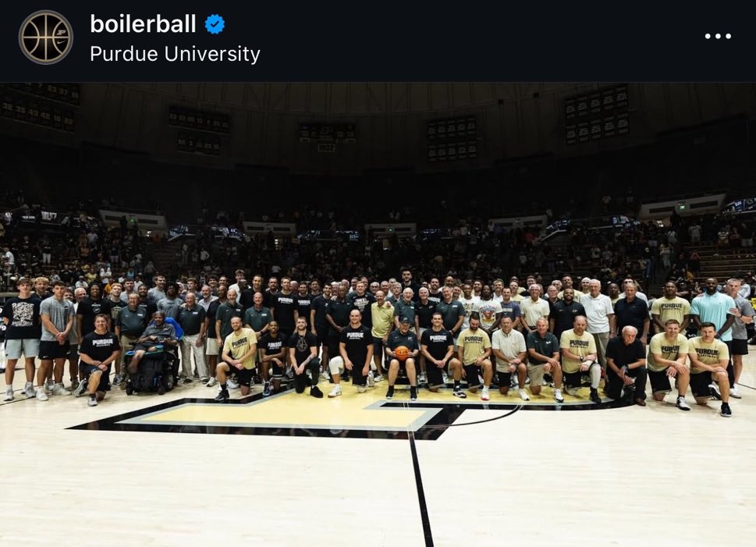
Task: Open the Purdue University location link
Action: pyautogui.click(x=175, y=54)
